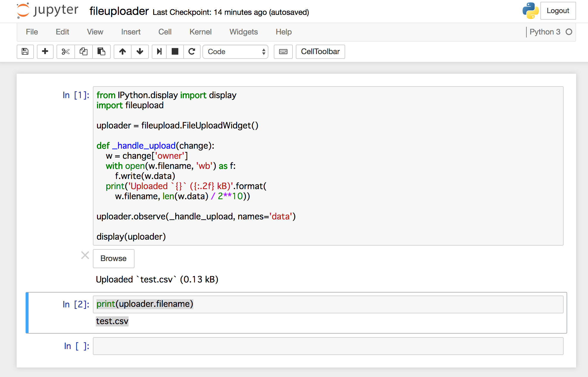Click the Browse upload button

tap(114, 258)
